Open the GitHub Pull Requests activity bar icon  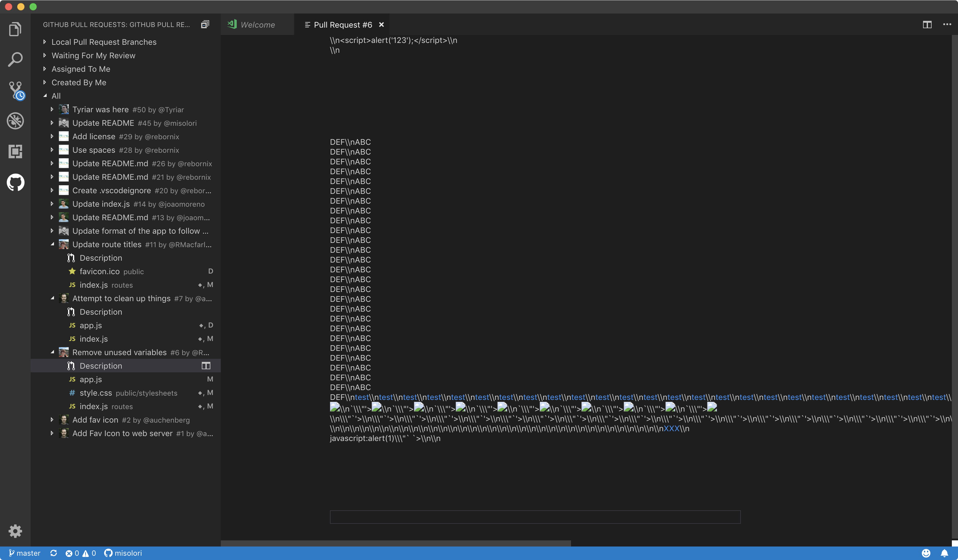[15, 182]
